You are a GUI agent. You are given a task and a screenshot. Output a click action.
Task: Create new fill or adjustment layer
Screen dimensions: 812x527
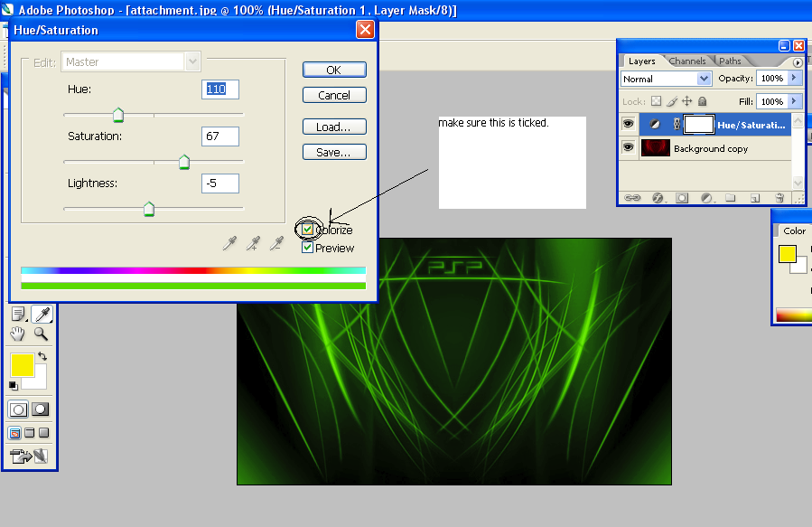pyautogui.click(x=706, y=198)
